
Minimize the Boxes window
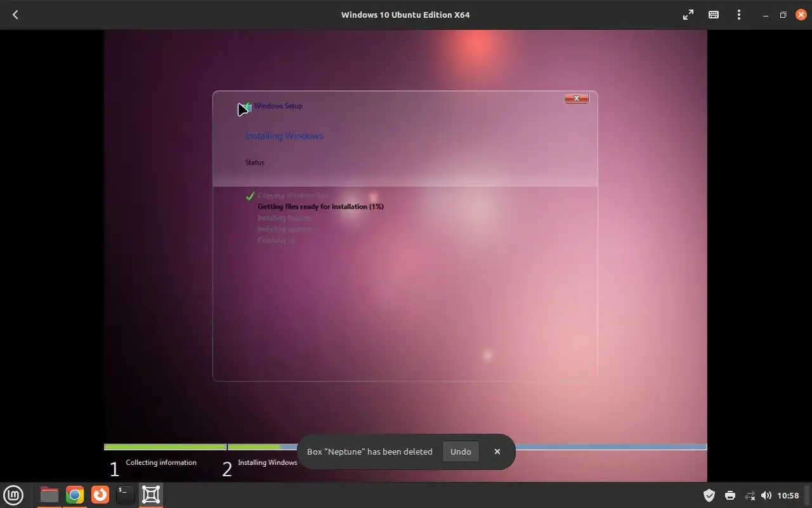[x=766, y=15]
